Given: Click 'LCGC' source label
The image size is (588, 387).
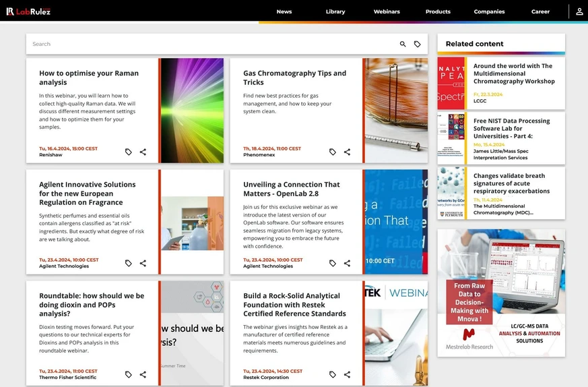Looking at the screenshot, I should (480, 100).
